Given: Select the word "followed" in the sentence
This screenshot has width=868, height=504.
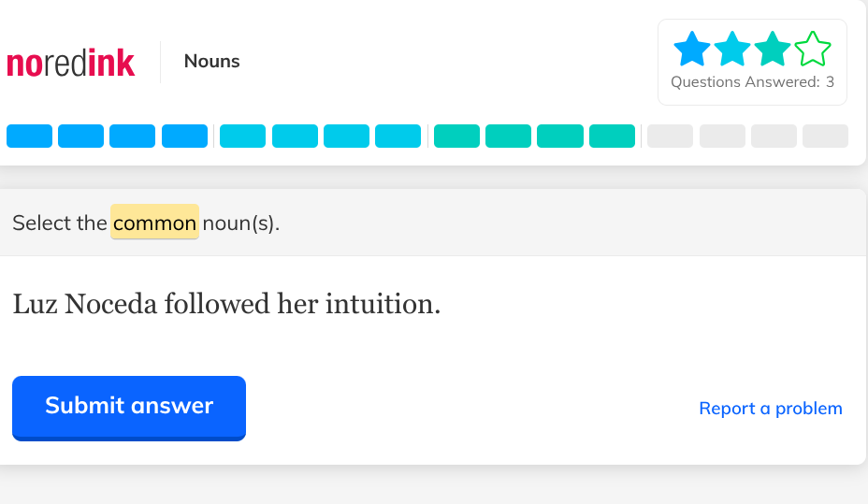Looking at the screenshot, I should [216, 304].
